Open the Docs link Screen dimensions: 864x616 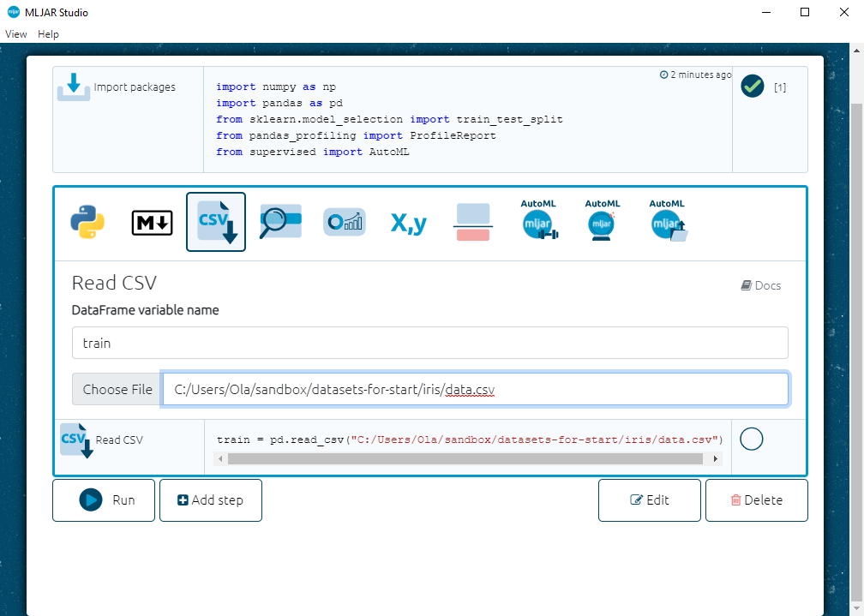pos(761,285)
